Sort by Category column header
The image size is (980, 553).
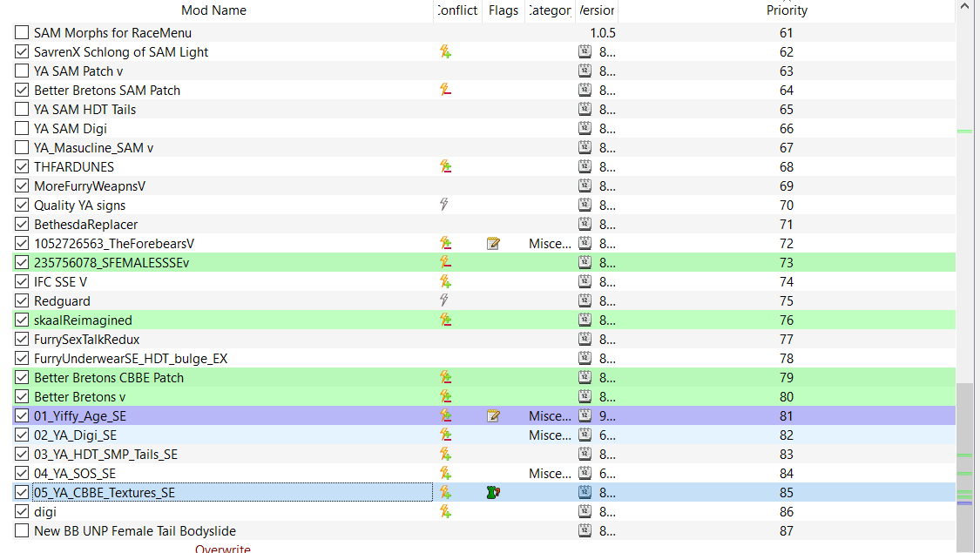pyautogui.click(x=550, y=10)
